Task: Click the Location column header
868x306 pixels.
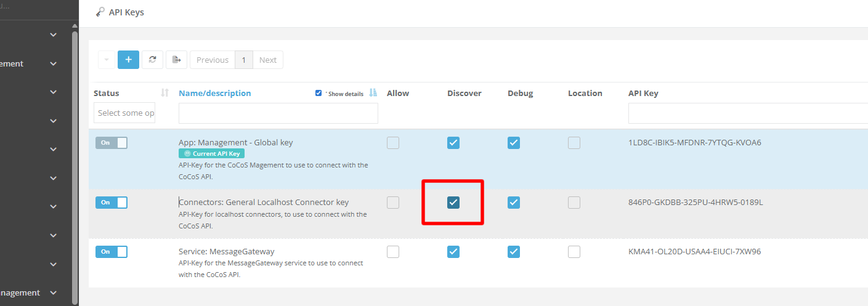Action: click(x=585, y=93)
